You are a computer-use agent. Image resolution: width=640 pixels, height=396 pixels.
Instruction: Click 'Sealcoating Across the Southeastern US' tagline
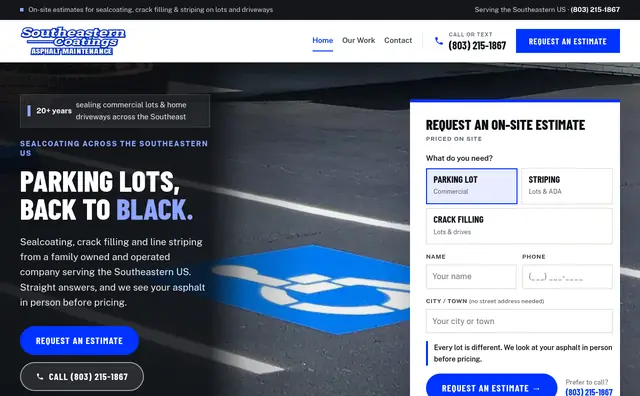pos(114,148)
